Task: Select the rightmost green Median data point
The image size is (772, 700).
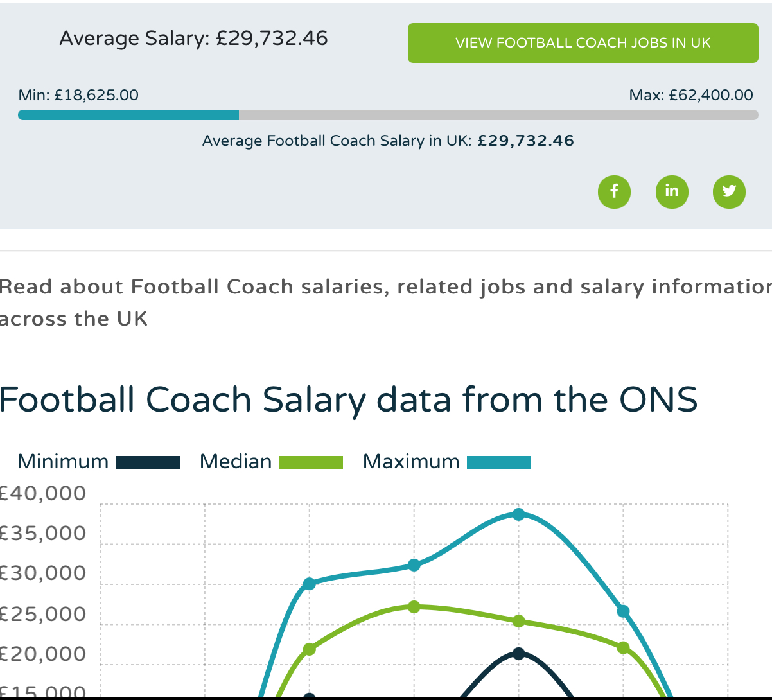Action: (623, 648)
